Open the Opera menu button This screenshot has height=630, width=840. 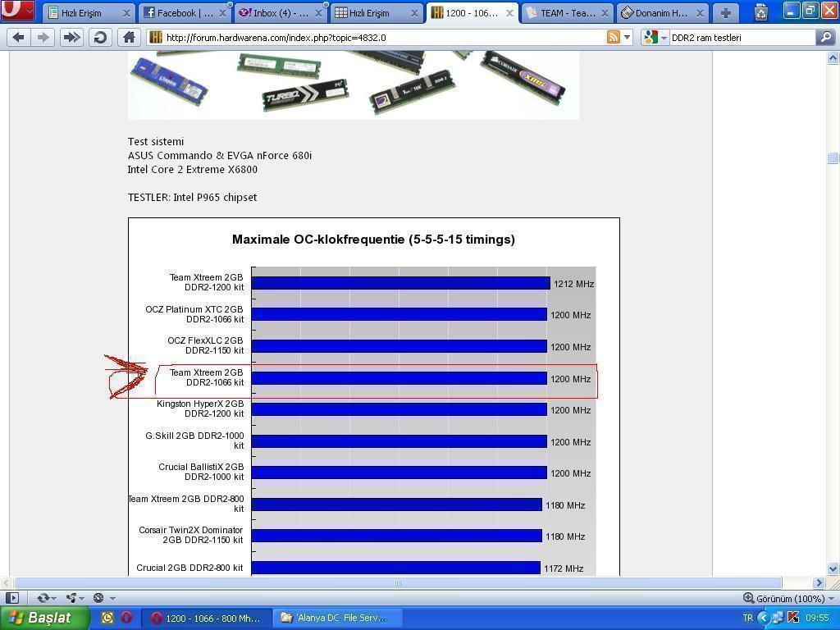coord(16,10)
